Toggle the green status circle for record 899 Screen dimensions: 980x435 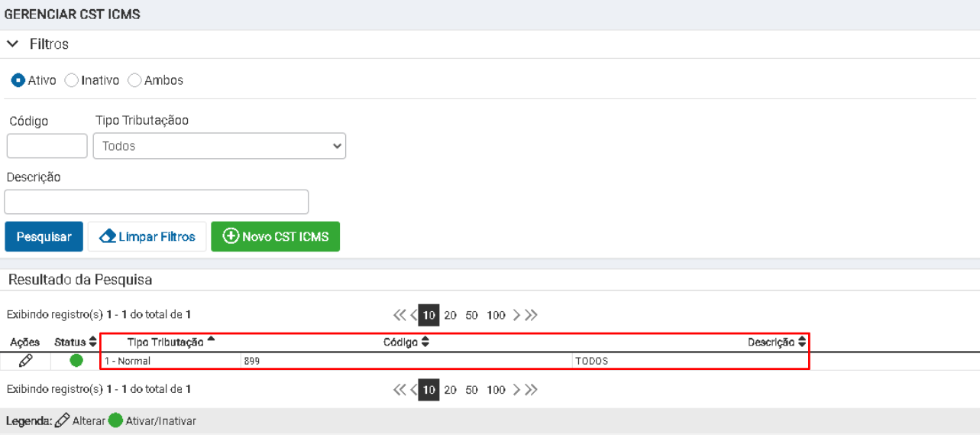pyautogui.click(x=76, y=360)
